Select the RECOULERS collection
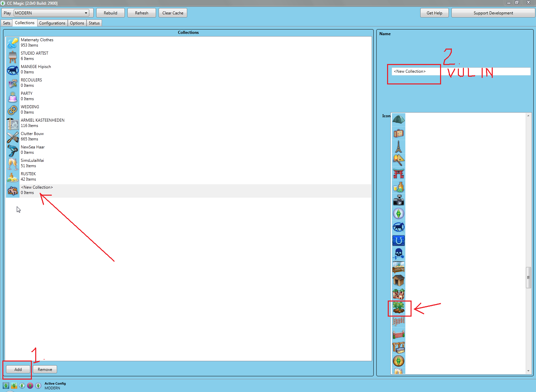Viewport: 536px width, 392px height. coord(189,83)
